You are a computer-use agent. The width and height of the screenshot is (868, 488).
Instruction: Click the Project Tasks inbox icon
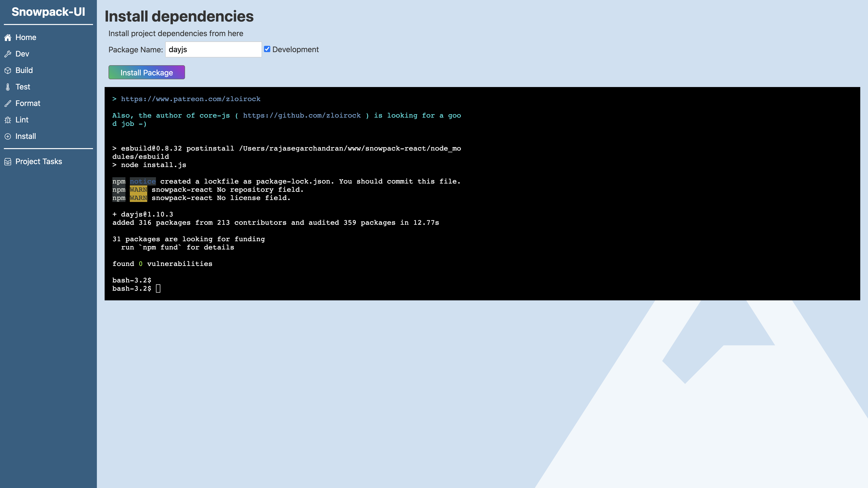8,162
